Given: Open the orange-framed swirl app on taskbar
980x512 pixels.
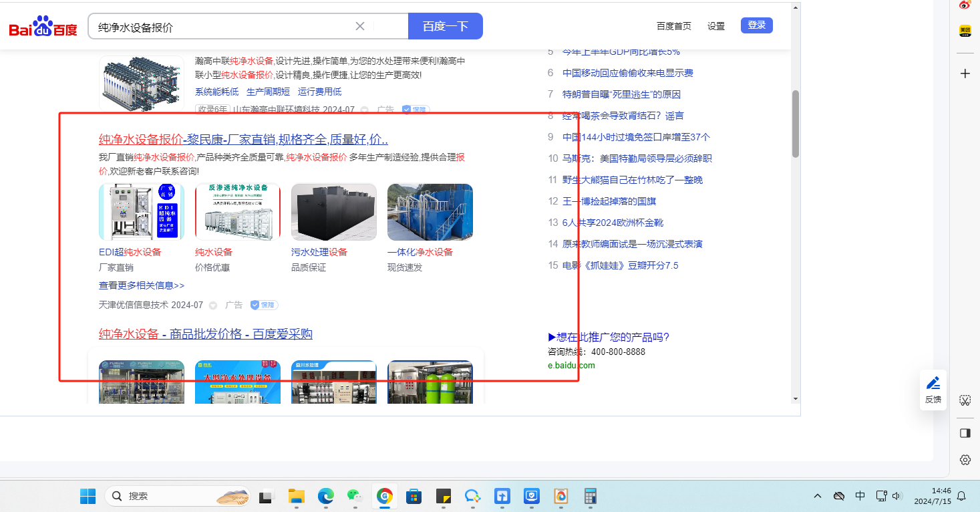Looking at the screenshot, I should [x=560, y=496].
